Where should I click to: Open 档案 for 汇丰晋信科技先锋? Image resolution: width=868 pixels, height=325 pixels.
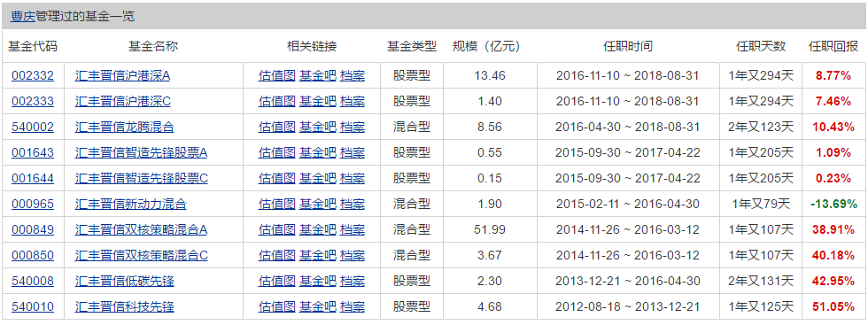click(353, 306)
